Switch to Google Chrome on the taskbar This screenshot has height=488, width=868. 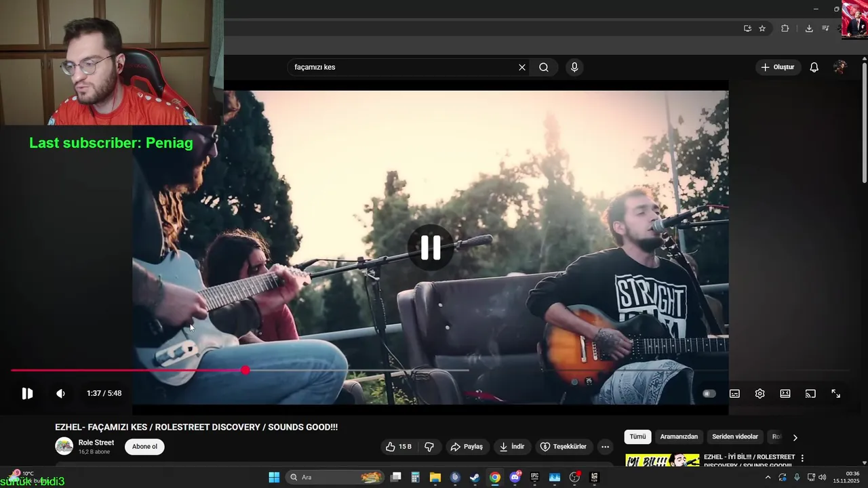coord(495,477)
